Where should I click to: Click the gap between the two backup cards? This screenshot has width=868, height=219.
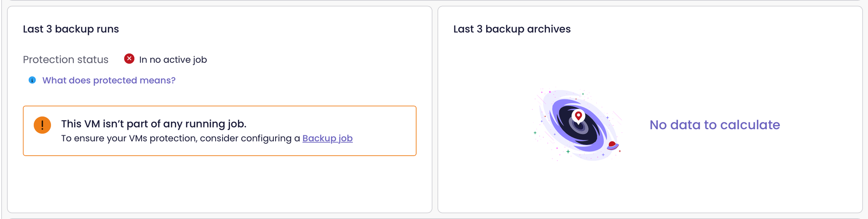point(435,109)
